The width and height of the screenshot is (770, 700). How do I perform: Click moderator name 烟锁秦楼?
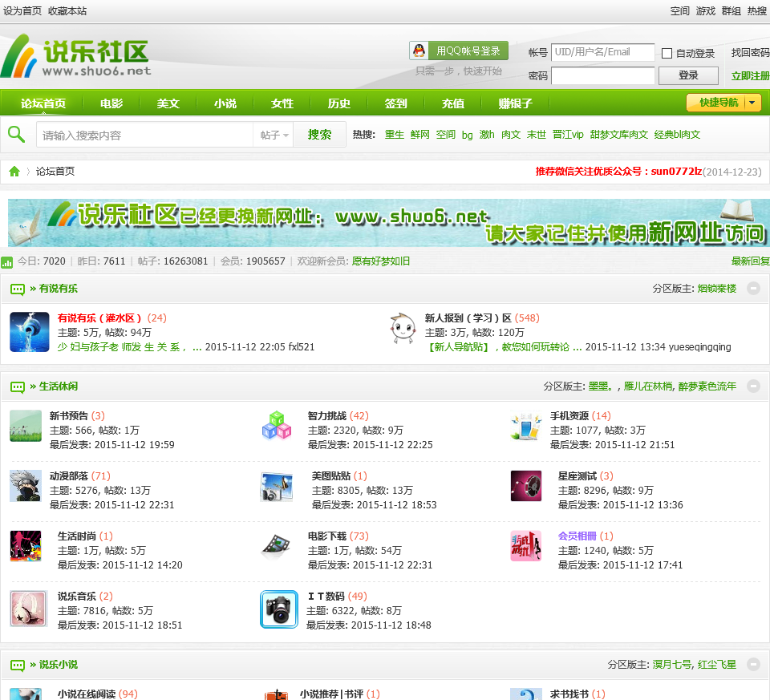717,289
